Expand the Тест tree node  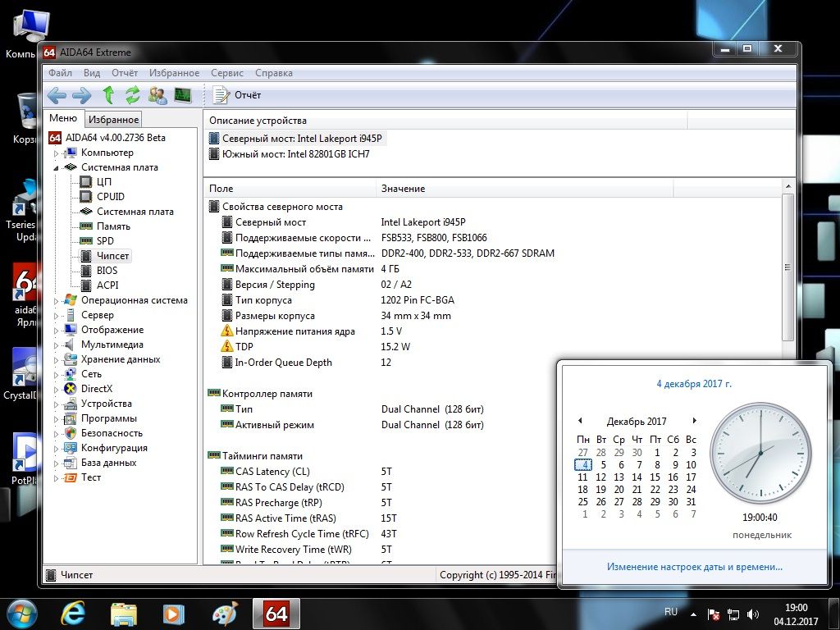point(56,478)
